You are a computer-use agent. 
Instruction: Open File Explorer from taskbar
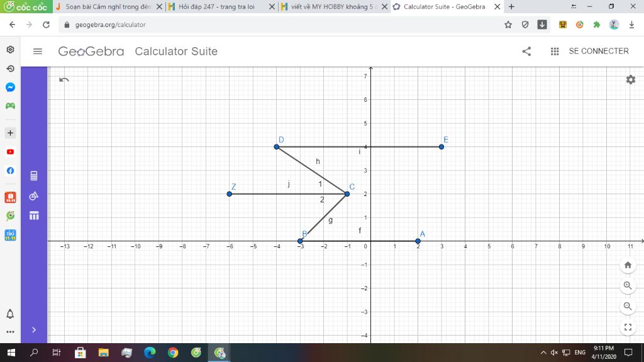pos(103,353)
